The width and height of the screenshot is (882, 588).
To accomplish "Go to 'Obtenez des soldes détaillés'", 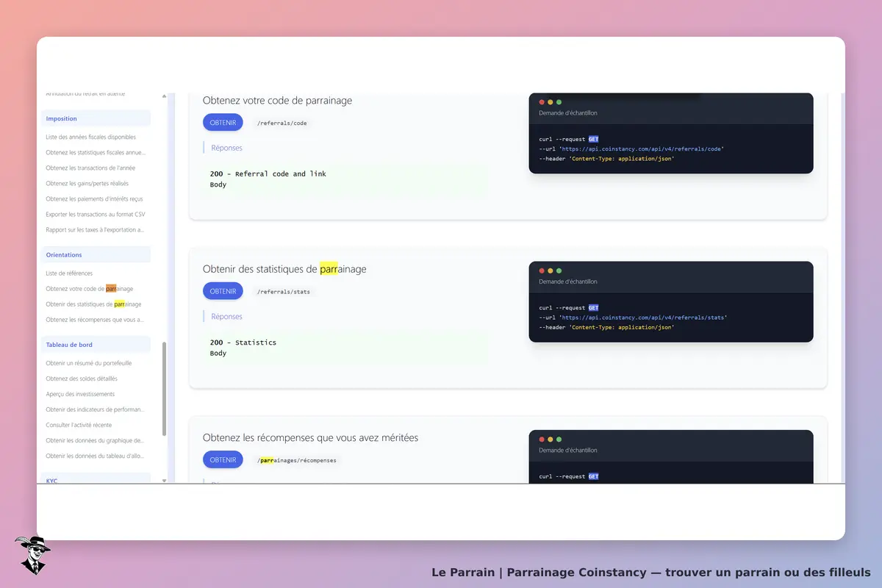I will pos(82,379).
